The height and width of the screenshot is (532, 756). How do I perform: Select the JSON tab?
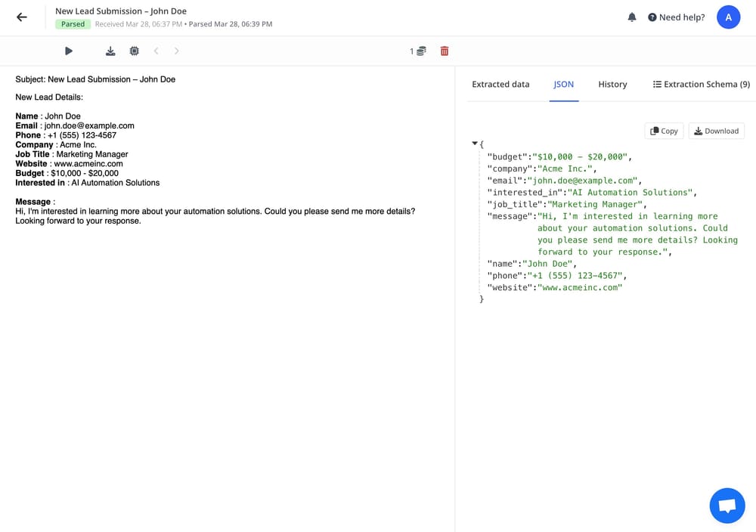coord(563,84)
